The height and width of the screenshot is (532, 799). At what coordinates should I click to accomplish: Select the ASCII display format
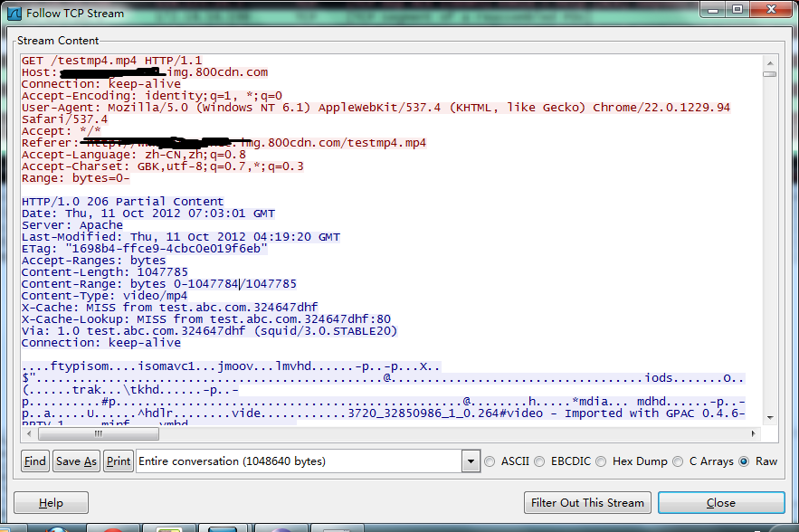point(493,461)
